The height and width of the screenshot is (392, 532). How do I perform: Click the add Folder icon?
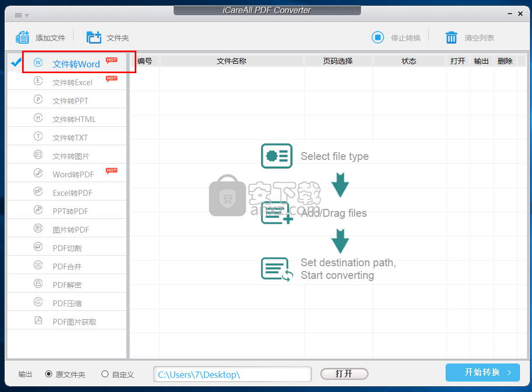(x=94, y=37)
